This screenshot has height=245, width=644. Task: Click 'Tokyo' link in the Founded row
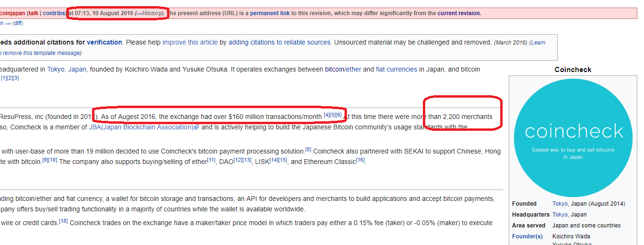pyautogui.click(x=560, y=204)
